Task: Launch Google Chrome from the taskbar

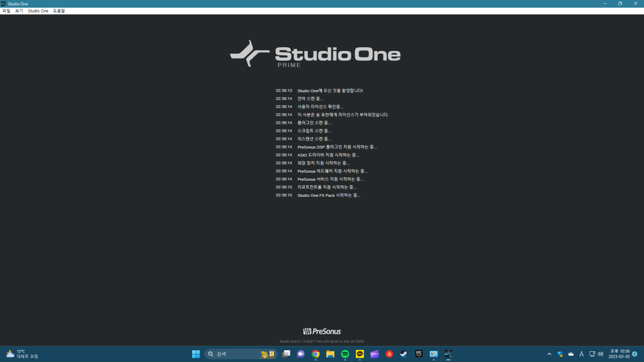Action: tap(316, 354)
